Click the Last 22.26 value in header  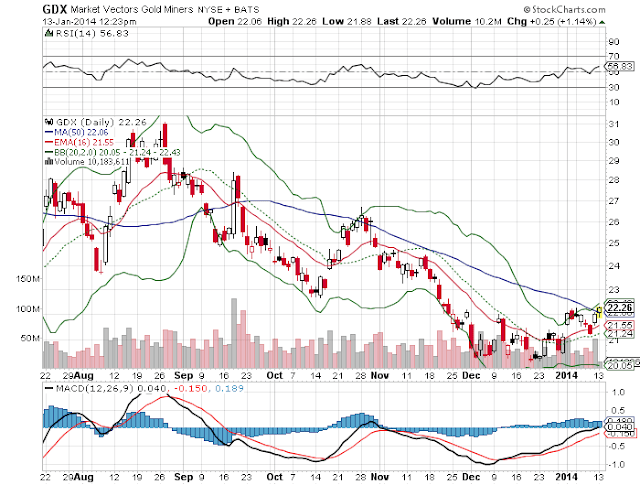pyautogui.click(x=401, y=21)
